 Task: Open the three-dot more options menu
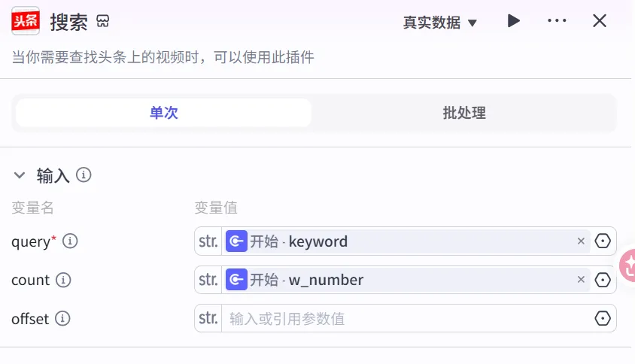coord(557,21)
